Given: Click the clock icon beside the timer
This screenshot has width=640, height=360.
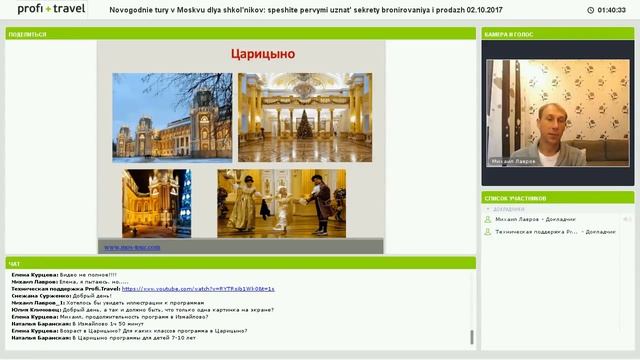Looking at the screenshot, I should (590, 10).
